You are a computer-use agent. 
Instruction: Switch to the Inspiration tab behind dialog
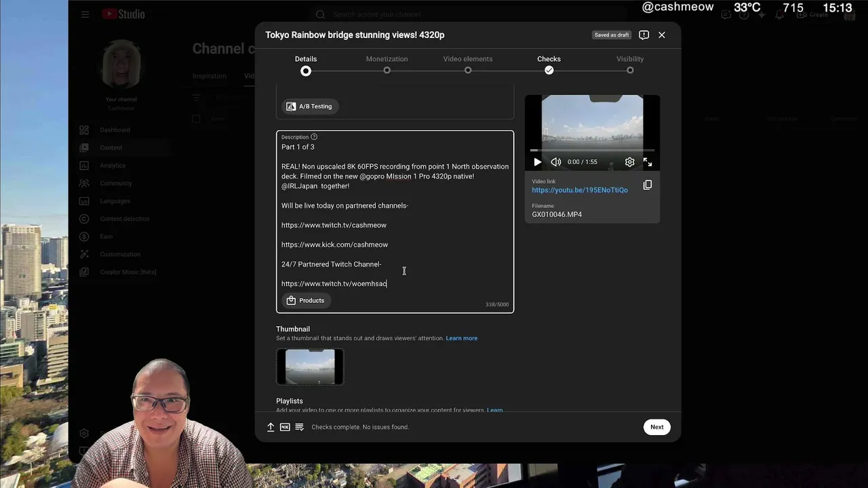(x=210, y=76)
